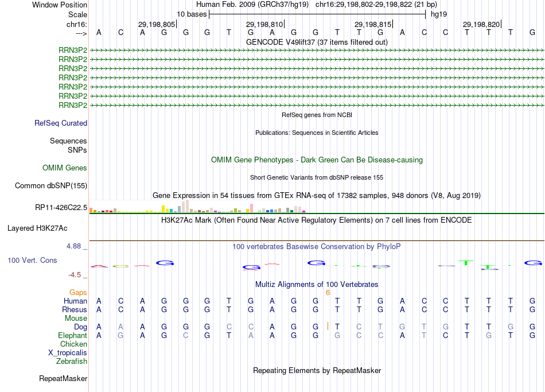
Task: Click the 'chr16:' ruler label
Action: [x=77, y=24]
